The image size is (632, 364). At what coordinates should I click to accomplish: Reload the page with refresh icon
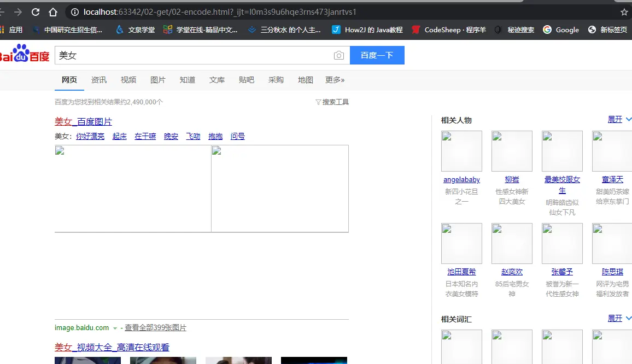[x=36, y=12]
